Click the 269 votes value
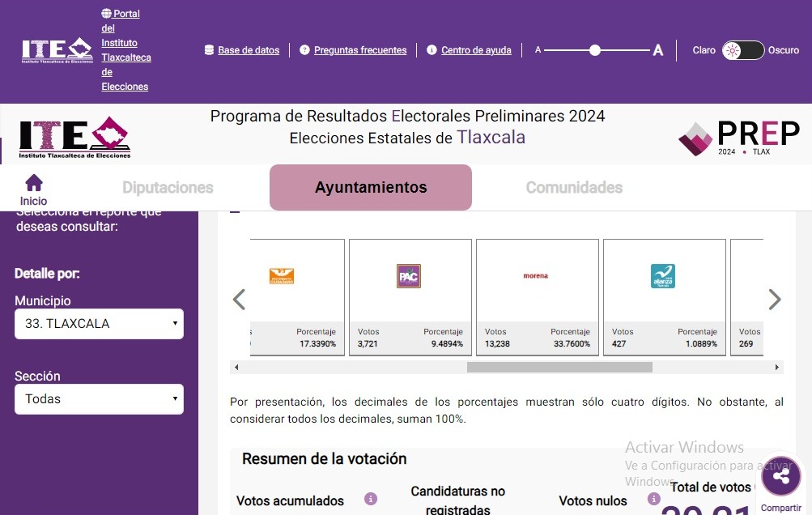The image size is (812, 515). pos(746,343)
